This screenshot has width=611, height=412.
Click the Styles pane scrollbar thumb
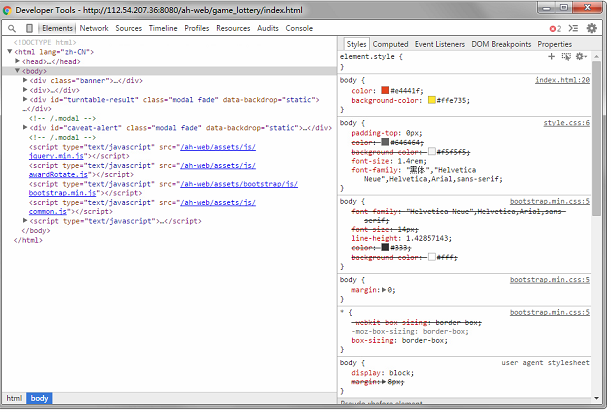click(x=597, y=138)
